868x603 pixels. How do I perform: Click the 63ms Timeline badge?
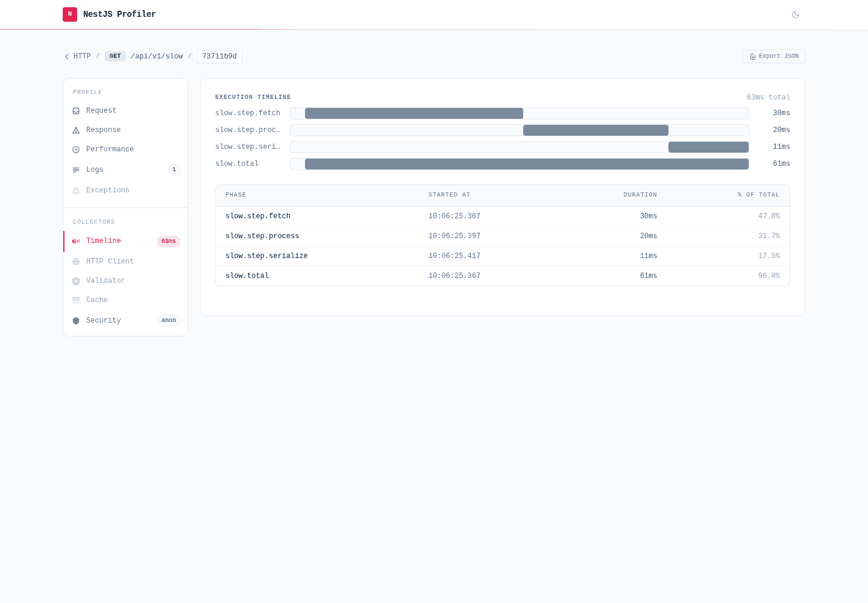coord(169,241)
